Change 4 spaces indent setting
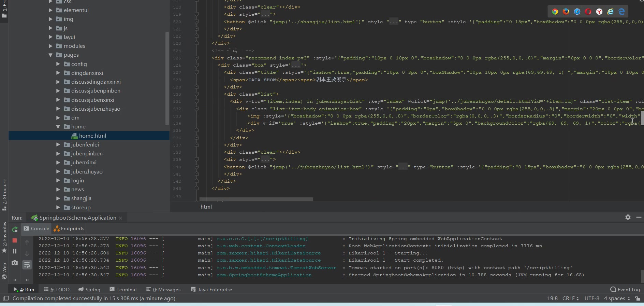Image resolution: width=644 pixels, height=306 pixels. (x=617, y=298)
